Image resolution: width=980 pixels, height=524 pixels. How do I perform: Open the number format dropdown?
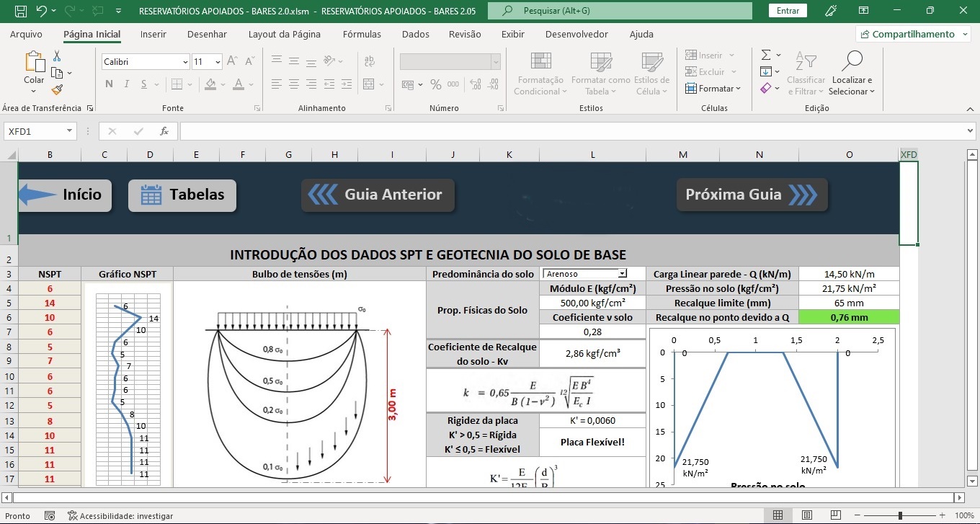(495, 62)
